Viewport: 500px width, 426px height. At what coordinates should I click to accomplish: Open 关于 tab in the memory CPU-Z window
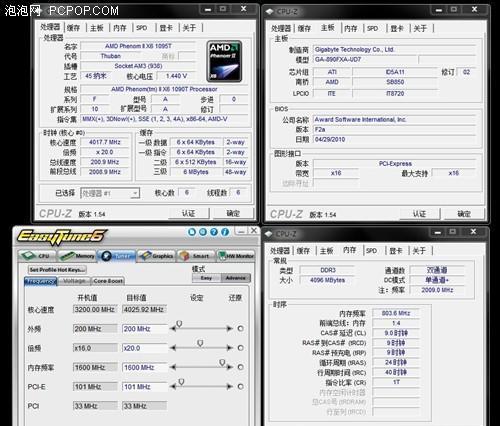coord(419,251)
